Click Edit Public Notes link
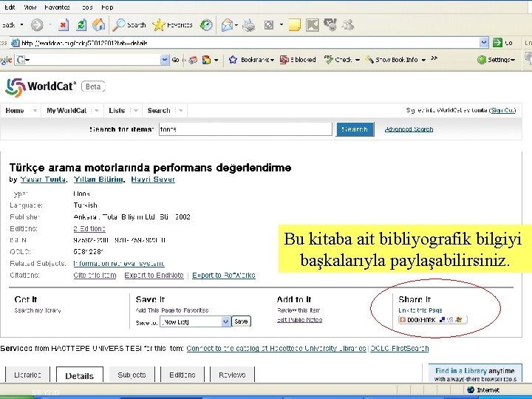The height and width of the screenshot is (399, 532). pos(299,320)
